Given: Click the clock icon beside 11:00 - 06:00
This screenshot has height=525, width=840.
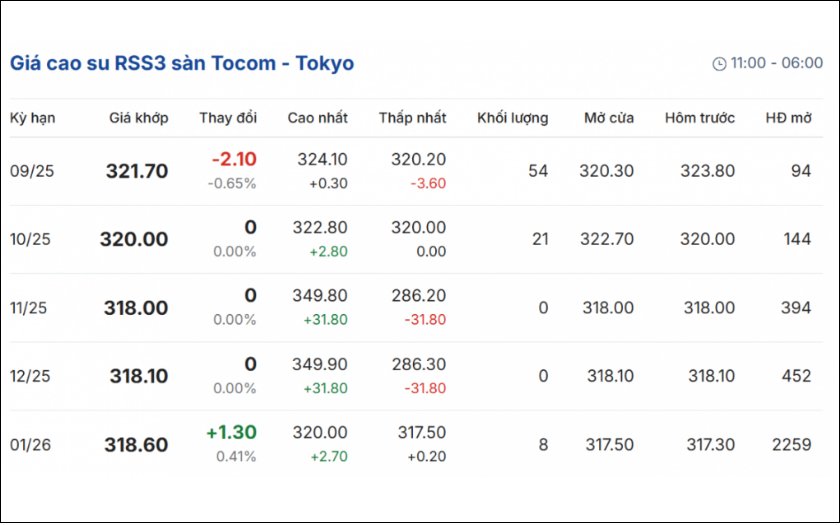Looking at the screenshot, I should (719, 64).
